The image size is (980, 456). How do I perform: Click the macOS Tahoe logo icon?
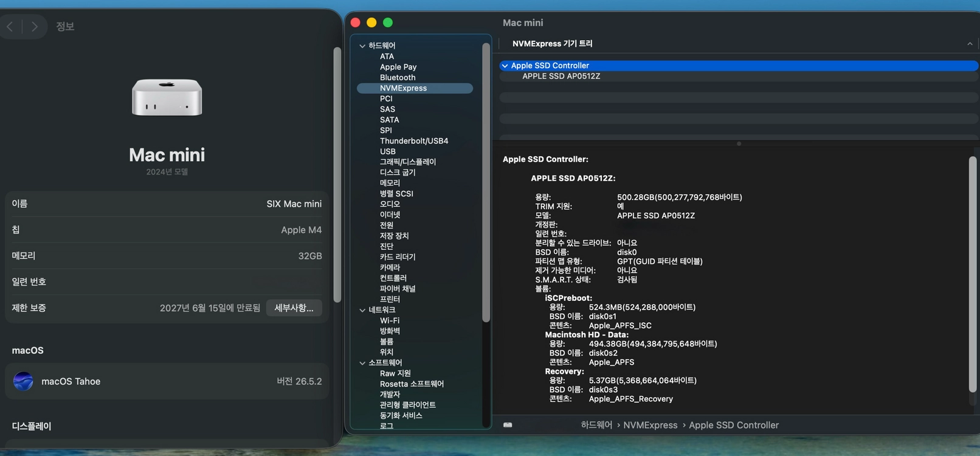(23, 381)
